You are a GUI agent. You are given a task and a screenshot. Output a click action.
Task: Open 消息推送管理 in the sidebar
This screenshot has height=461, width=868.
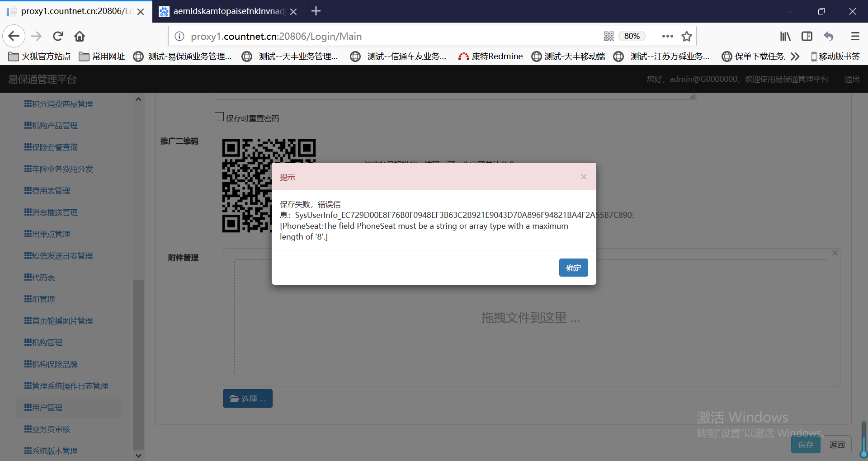[51, 212]
